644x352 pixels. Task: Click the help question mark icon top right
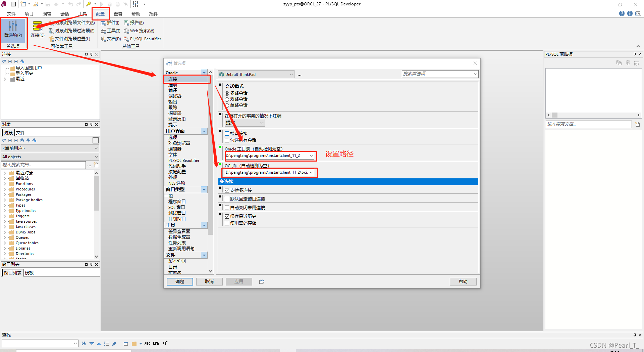622,13
